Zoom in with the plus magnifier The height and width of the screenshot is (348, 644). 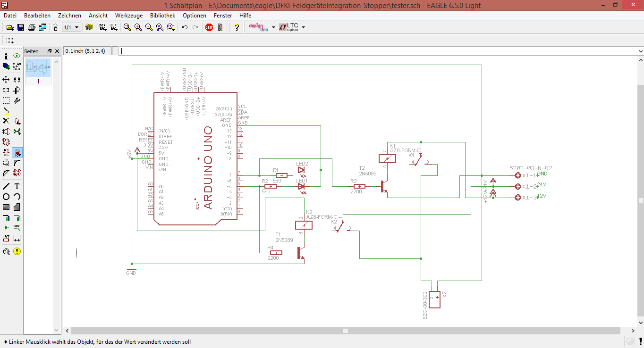[x=138, y=27]
